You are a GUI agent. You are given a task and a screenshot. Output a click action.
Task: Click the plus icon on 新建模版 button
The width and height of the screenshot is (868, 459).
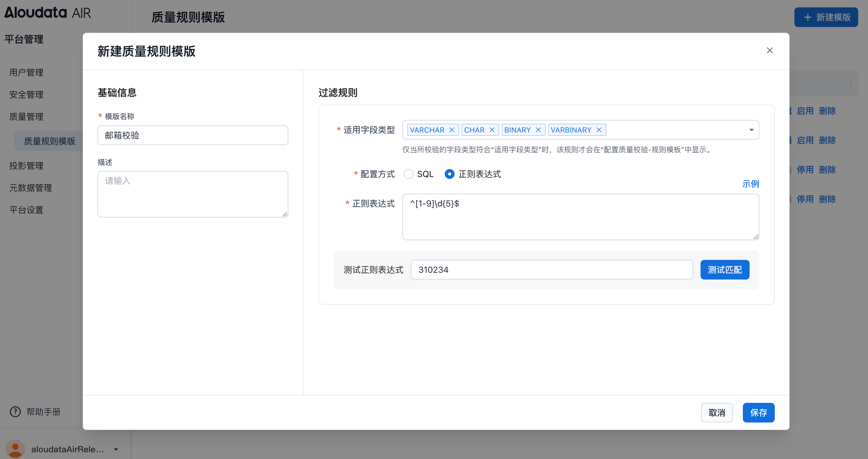(x=808, y=17)
